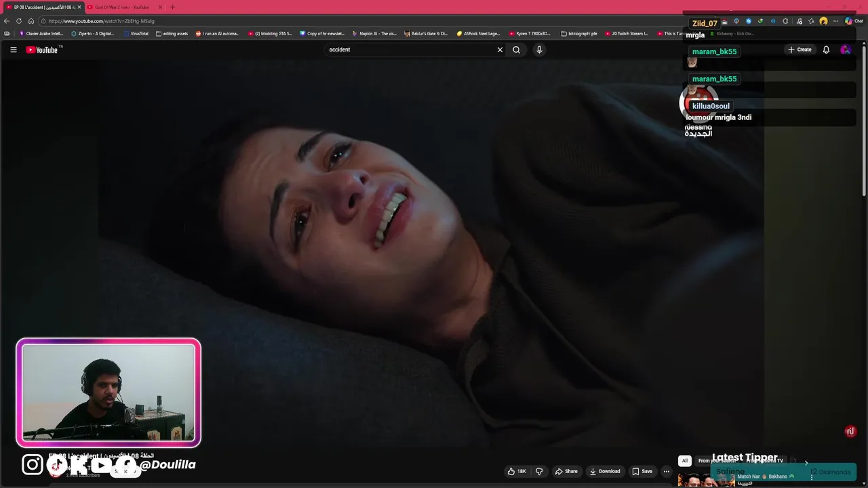Open read aloud sound icon in toolbar
868x488 pixels.
(x=772, y=21)
